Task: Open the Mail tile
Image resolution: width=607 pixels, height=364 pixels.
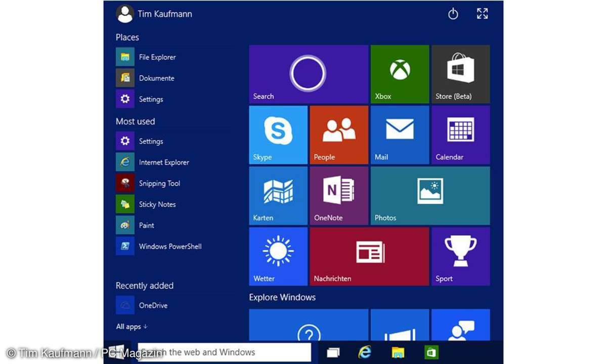Action: (x=400, y=135)
